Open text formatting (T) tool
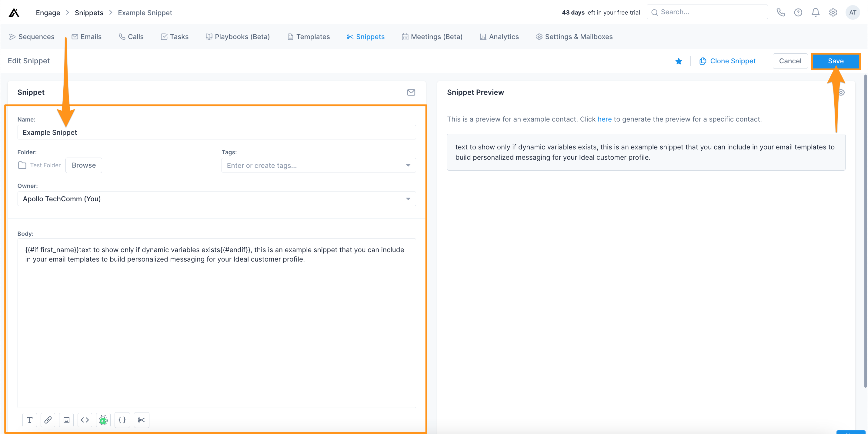868x434 pixels. [30, 420]
